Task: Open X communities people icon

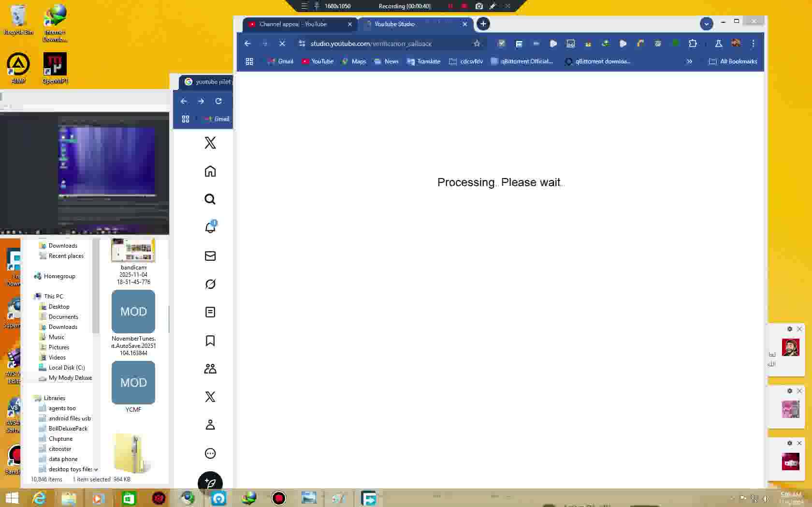Action: pos(210,369)
